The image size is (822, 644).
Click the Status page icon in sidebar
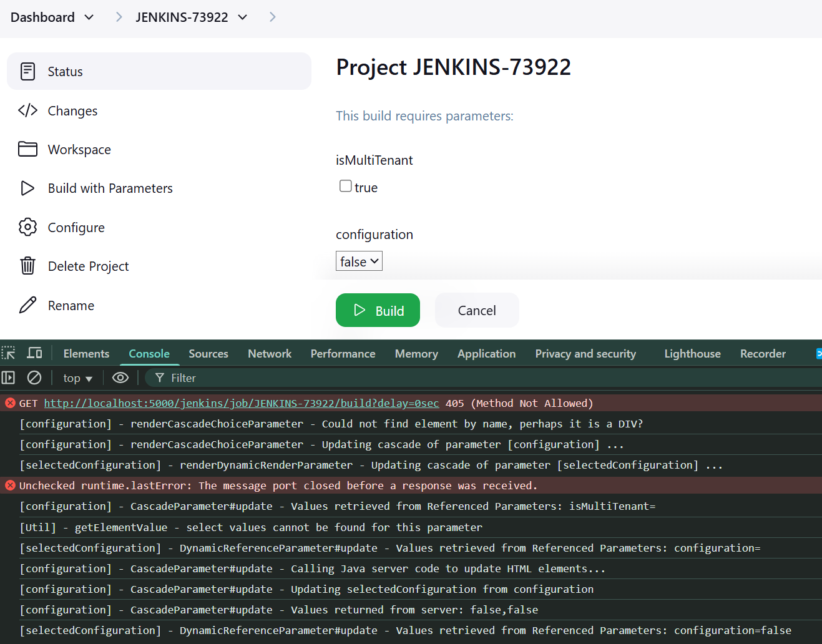[27, 71]
